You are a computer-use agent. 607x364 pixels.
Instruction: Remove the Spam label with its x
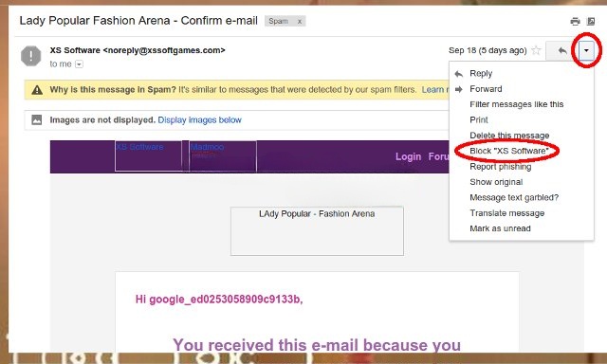coord(300,21)
